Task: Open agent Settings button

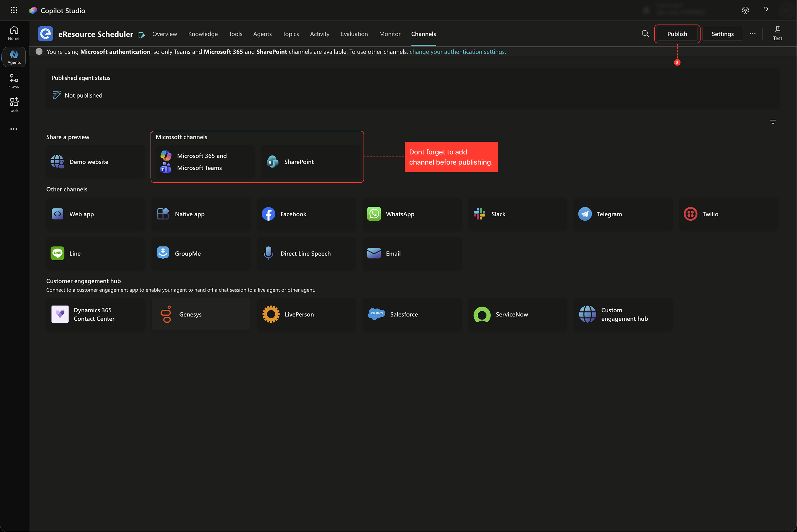Action: 723,34
